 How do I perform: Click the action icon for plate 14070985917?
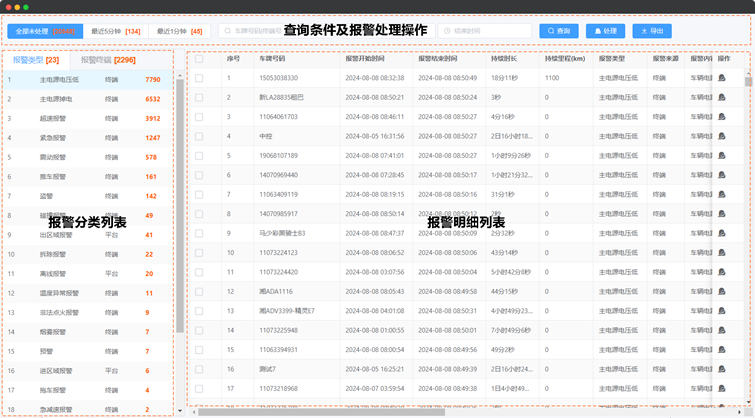pos(721,214)
